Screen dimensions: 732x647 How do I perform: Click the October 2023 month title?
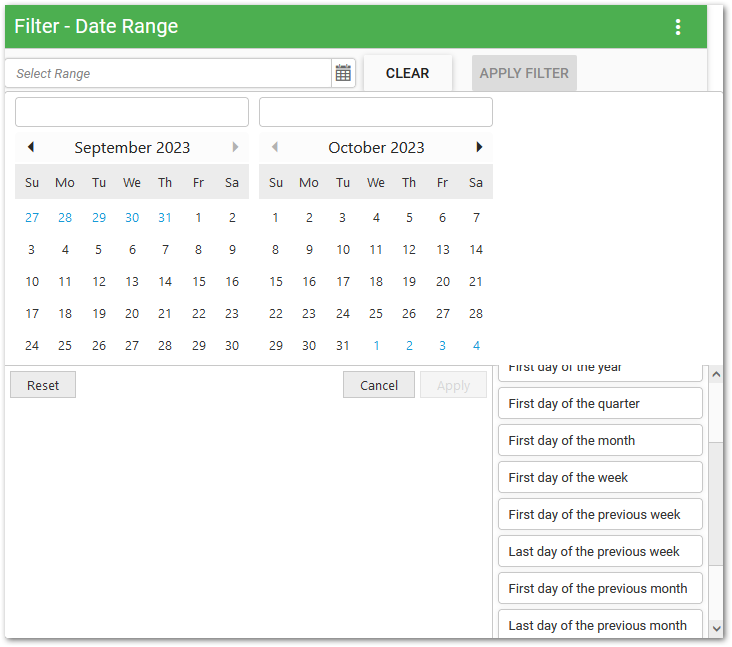pos(376,148)
